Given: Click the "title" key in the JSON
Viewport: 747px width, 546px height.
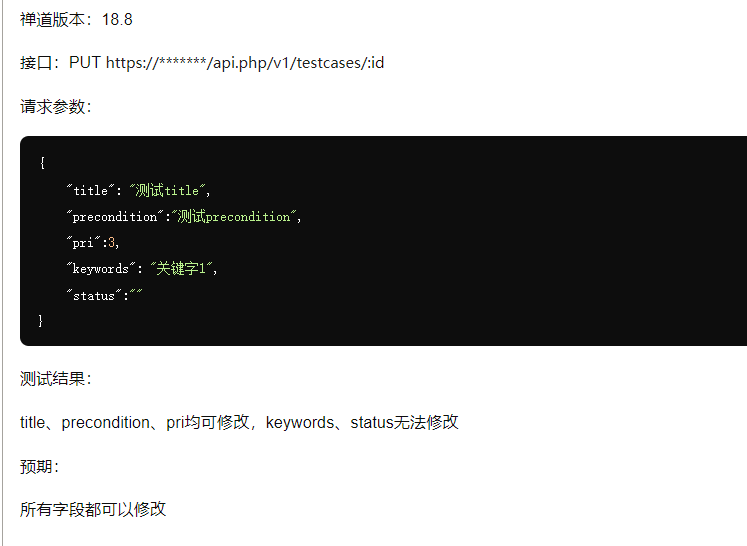Looking at the screenshot, I should (x=93, y=190).
